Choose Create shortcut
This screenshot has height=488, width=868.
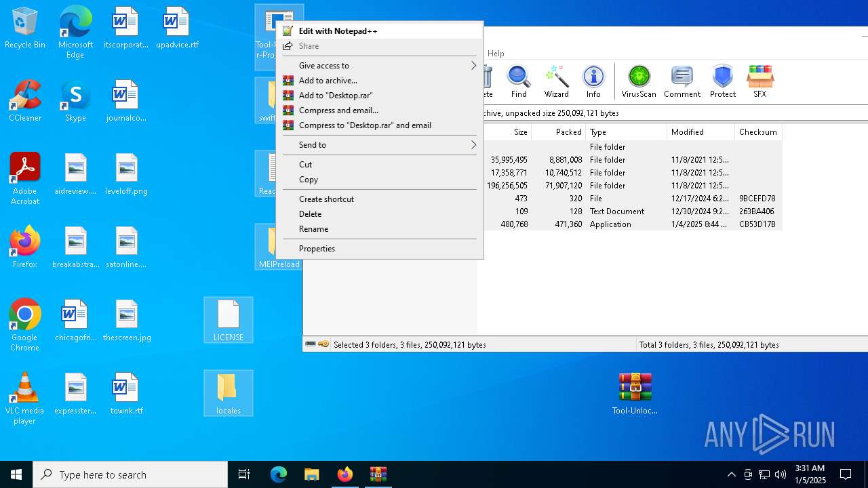(x=380, y=199)
